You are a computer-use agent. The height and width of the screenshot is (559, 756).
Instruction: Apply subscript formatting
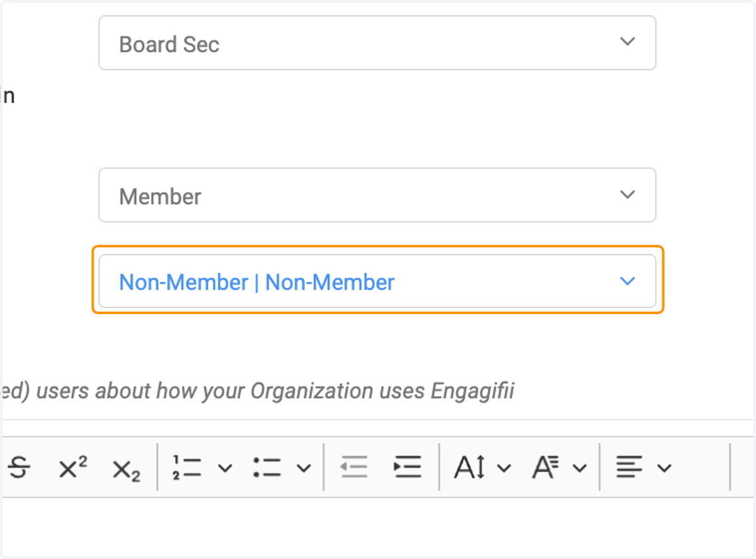pyautogui.click(x=126, y=469)
